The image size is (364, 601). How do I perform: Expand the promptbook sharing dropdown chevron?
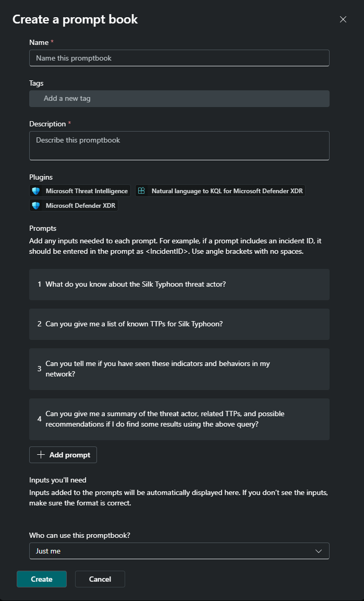tap(319, 551)
